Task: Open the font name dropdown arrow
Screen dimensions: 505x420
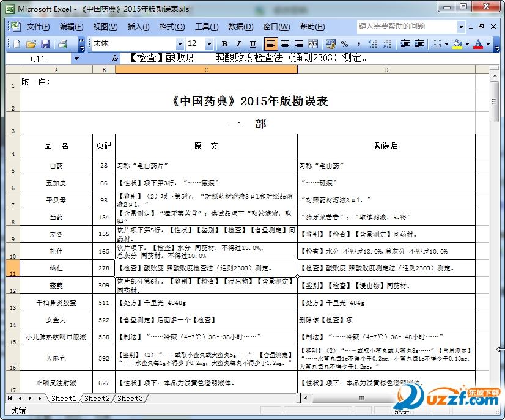Action: pyautogui.click(x=180, y=45)
